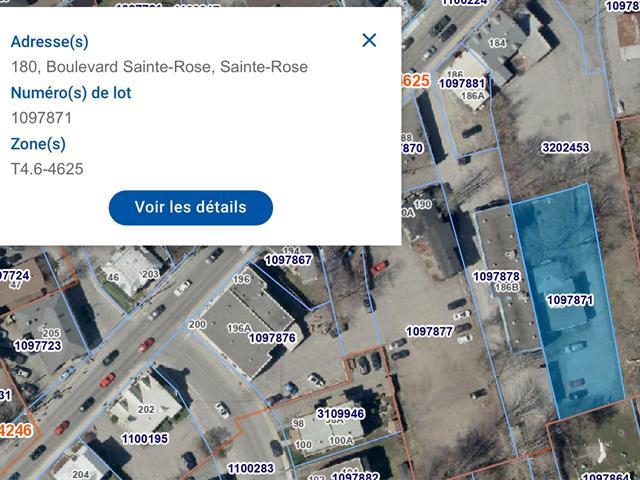Select lot 1097876 building
This screenshot has width=640, height=480.
(x=272, y=338)
